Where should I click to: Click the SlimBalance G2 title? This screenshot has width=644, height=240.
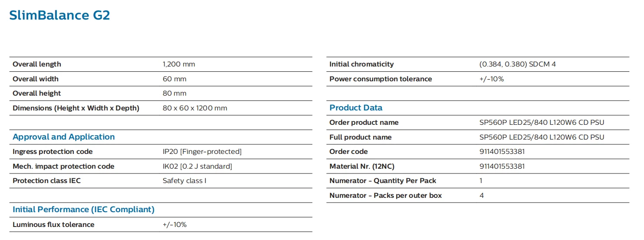tap(59, 15)
